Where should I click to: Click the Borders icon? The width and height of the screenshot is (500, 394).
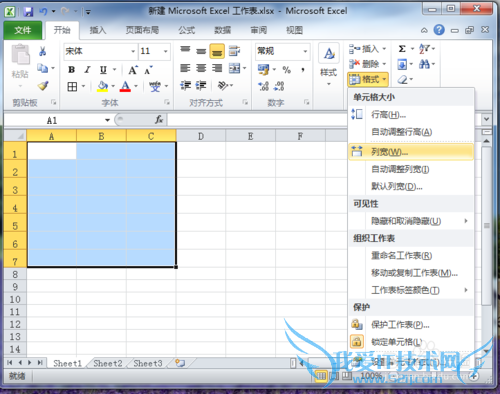tap(72, 87)
